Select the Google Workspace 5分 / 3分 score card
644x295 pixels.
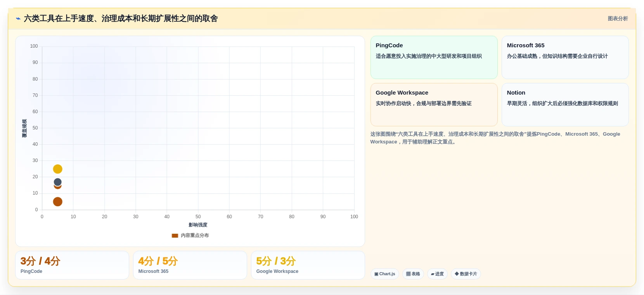pyautogui.click(x=308, y=265)
